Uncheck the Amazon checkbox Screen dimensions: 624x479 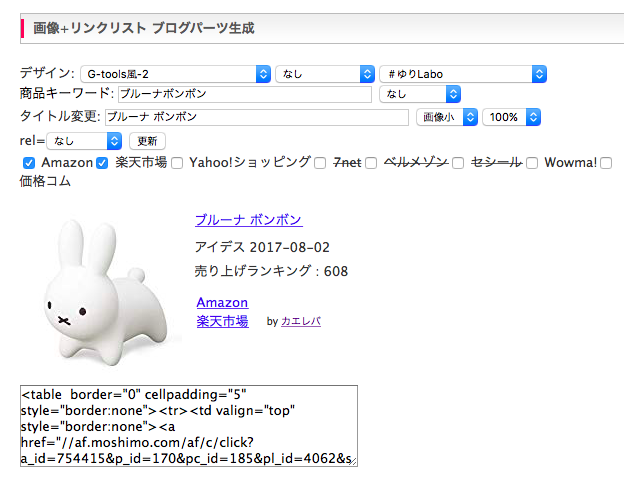[29, 163]
